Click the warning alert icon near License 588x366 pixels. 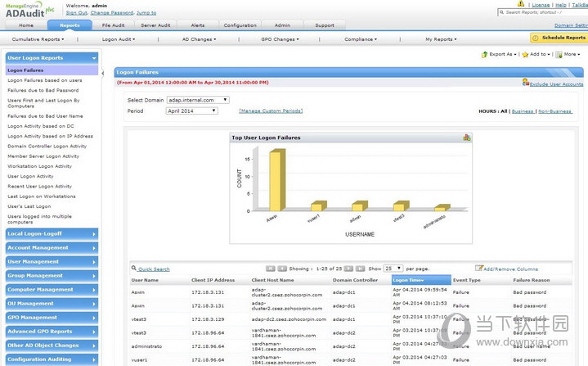point(521,4)
